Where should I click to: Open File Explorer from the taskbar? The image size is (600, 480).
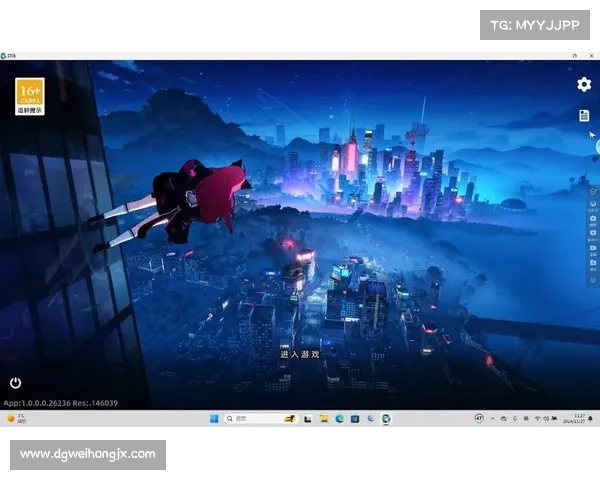pos(323,419)
